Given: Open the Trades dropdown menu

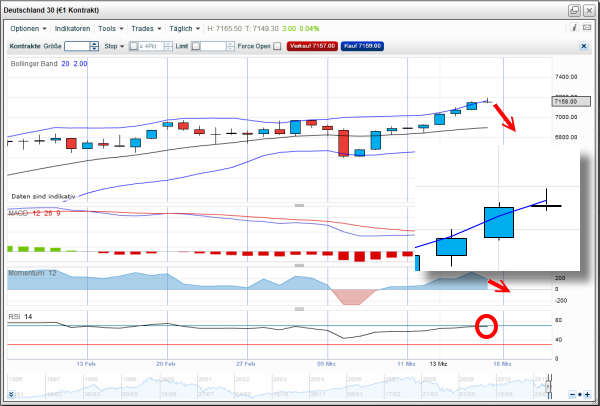Looking at the screenshot, I should [x=146, y=29].
